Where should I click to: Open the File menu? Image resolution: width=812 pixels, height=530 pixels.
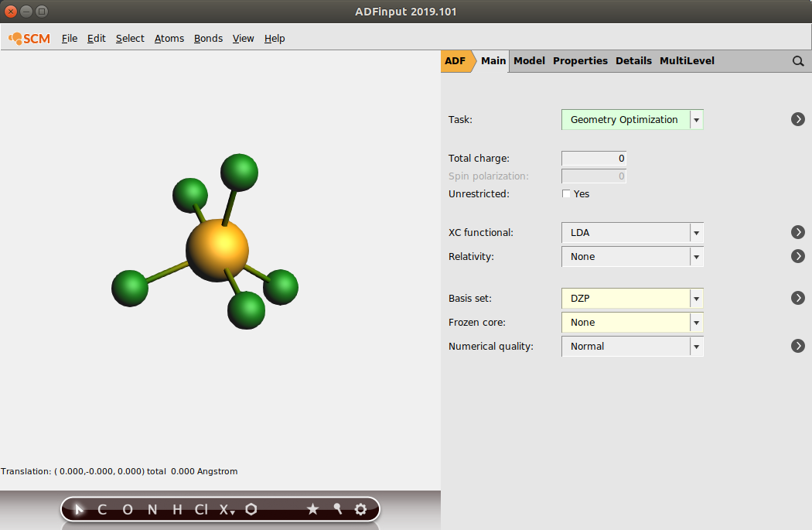tap(70, 39)
